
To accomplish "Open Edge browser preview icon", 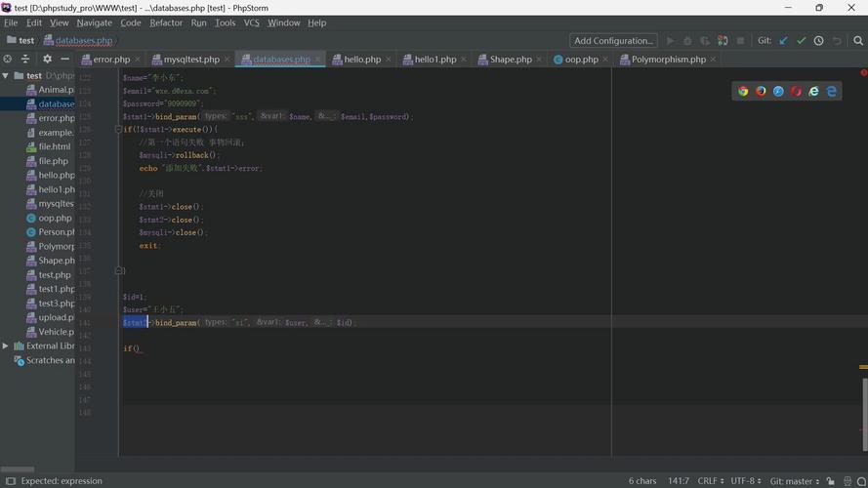I will click(x=832, y=92).
